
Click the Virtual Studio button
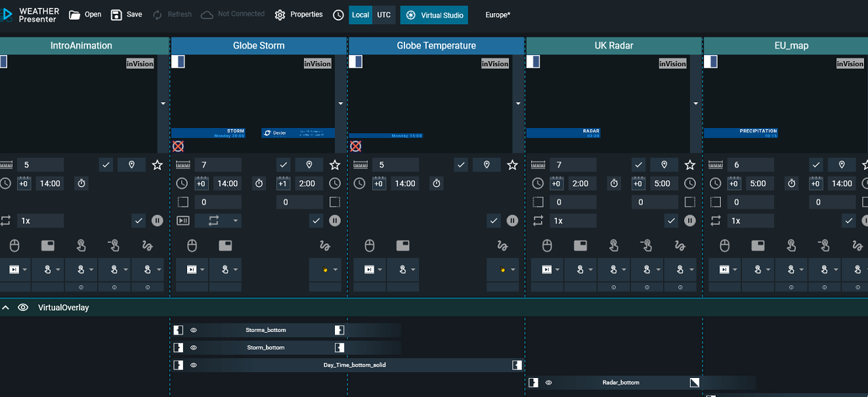(x=434, y=14)
